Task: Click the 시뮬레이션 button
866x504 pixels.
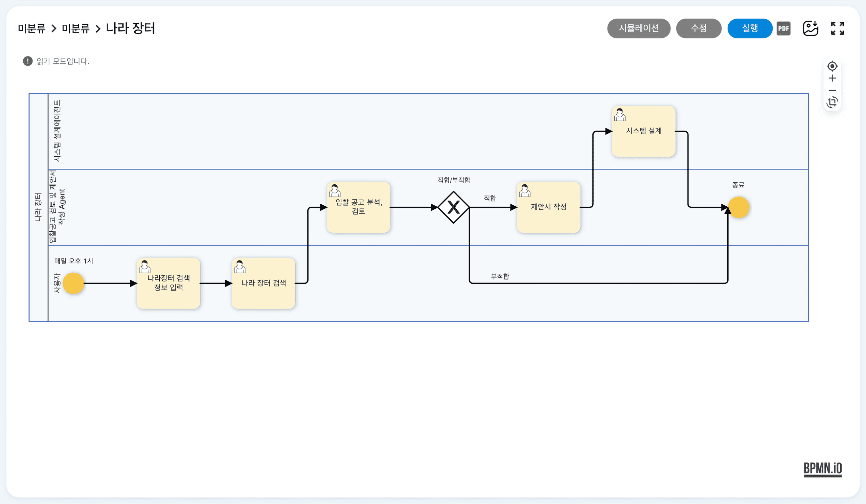Action: pos(638,28)
